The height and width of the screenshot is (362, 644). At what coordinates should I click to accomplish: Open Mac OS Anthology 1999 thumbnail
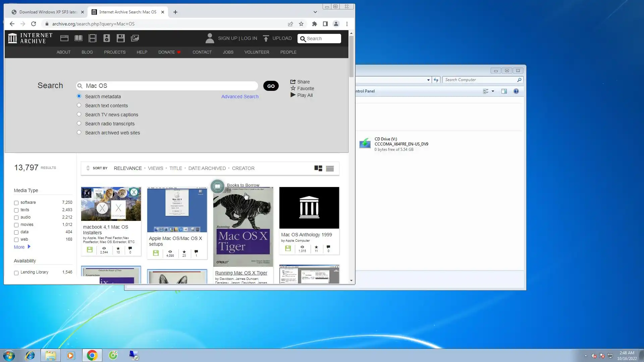(x=309, y=208)
